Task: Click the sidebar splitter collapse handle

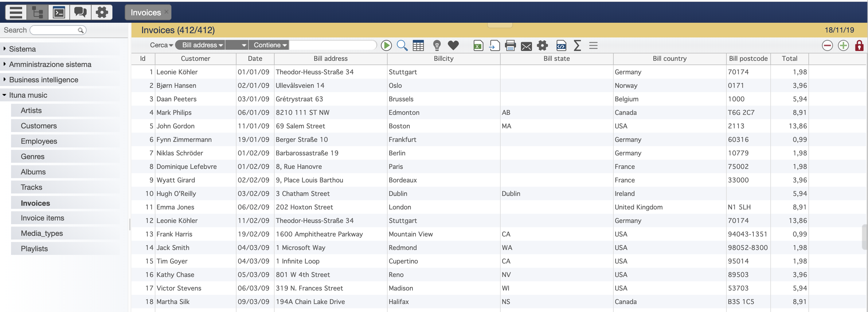Action: coord(130,224)
